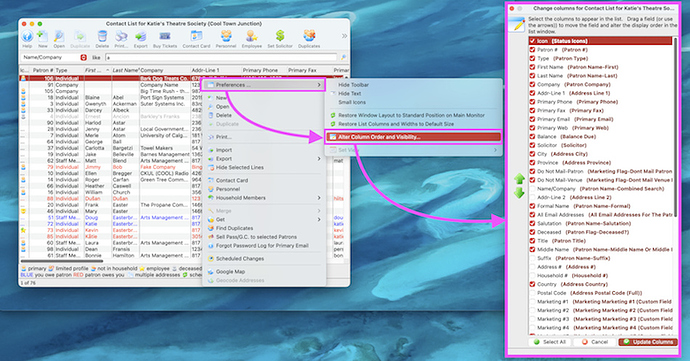690x361 pixels.
Task: Check the Marketing #1 column checkbox
Action: (532, 302)
